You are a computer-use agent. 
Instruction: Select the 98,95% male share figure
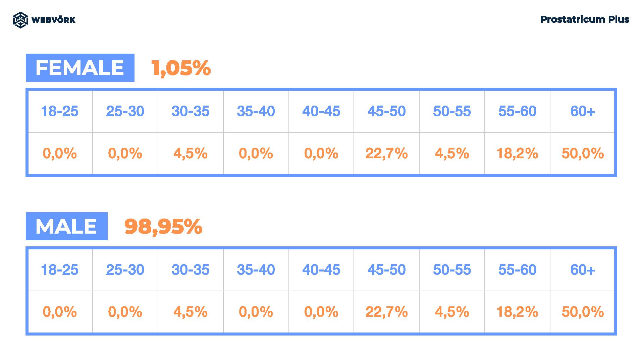click(x=163, y=227)
